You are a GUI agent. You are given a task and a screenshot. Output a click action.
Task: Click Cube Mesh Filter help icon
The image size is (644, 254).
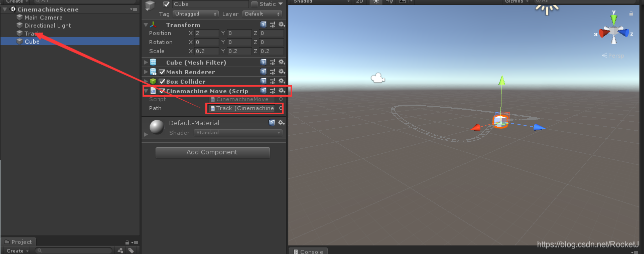(x=264, y=62)
